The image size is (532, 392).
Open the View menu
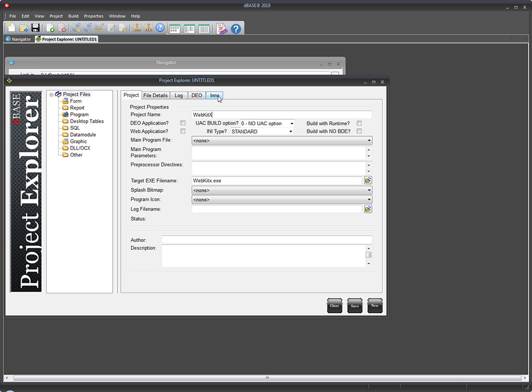(x=39, y=16)
